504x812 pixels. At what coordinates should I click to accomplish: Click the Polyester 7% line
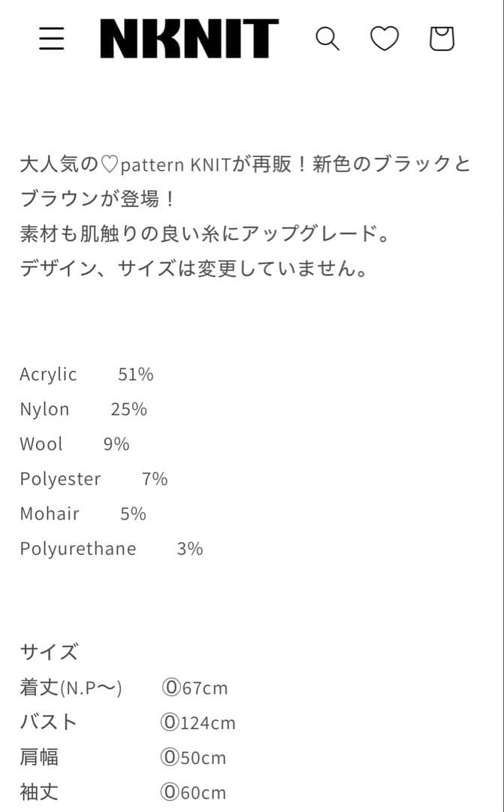point(92,478)
